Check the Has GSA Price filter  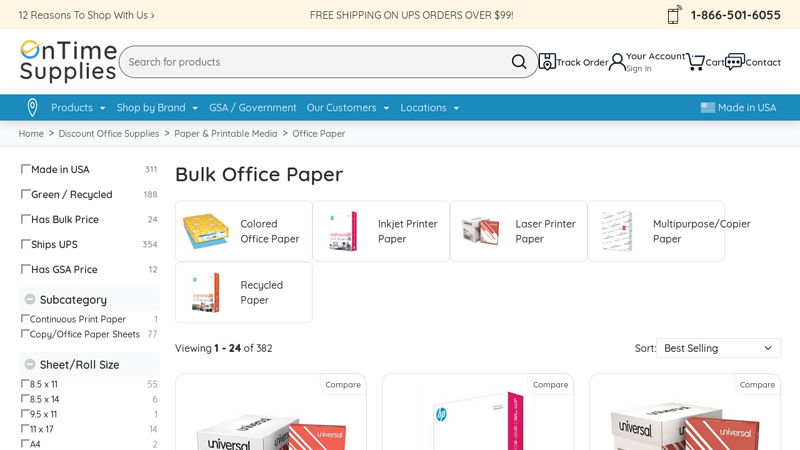pyautogui.click(x=25, y=269)
